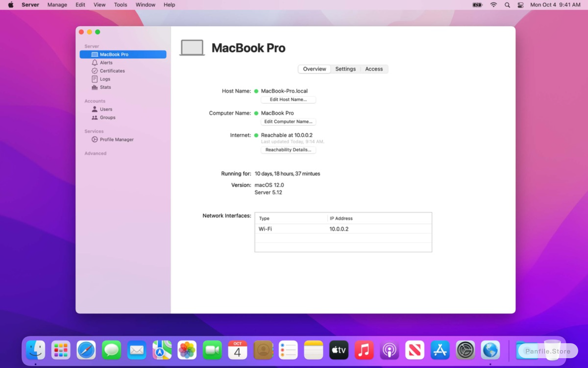Switch to the Settings tab

click(x=345, y=69)
